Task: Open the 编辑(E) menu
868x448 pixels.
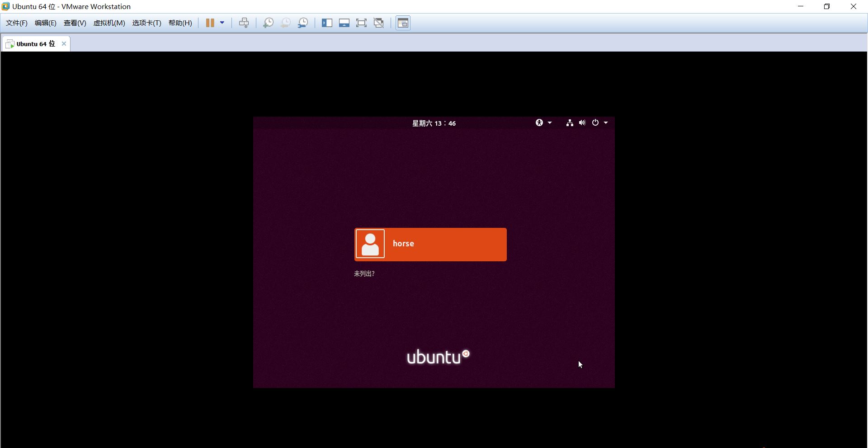Action: (x=46, y=23)
